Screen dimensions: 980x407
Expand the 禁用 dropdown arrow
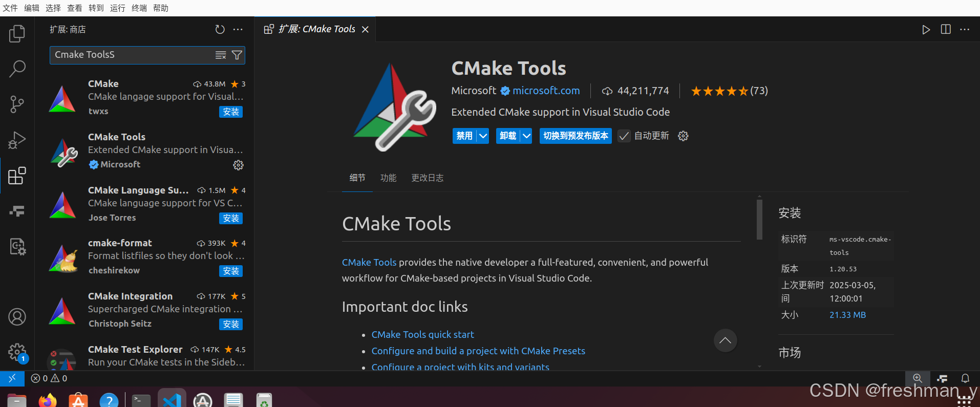(x=483, y=136)
